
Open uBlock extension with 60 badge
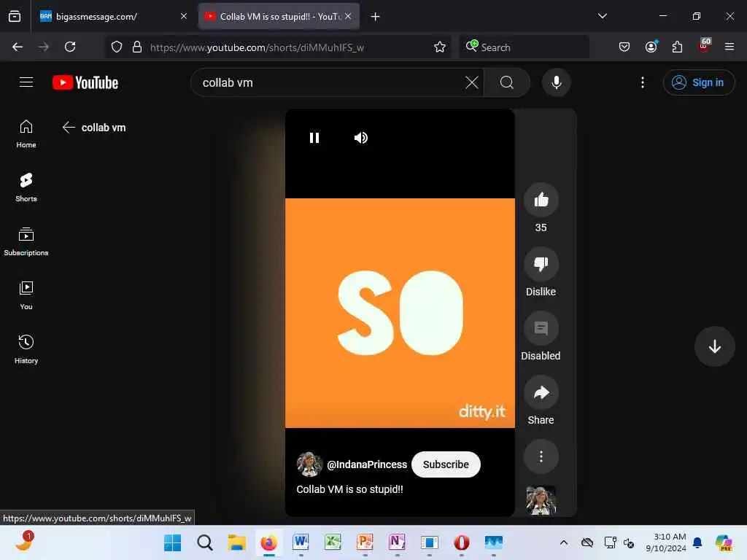[704, 46]
